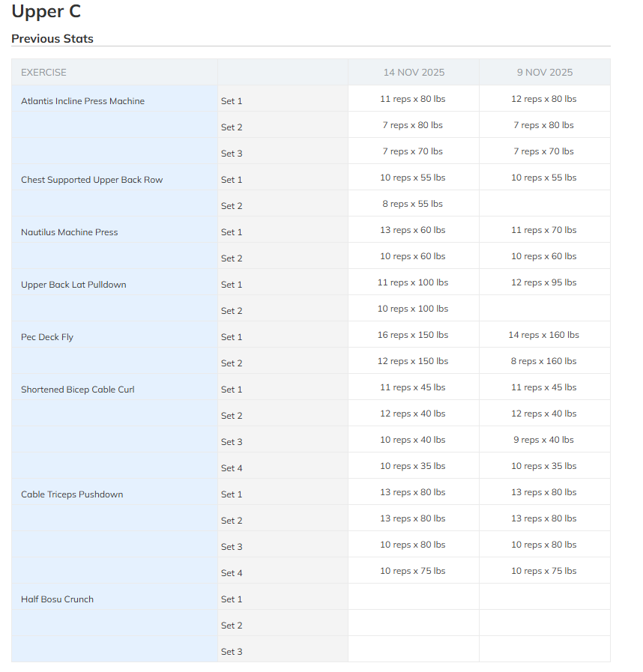Viewport: 643px width, 672px height.
Task: Click the 14 NOV 2025 column header
Action: point(414,73)
